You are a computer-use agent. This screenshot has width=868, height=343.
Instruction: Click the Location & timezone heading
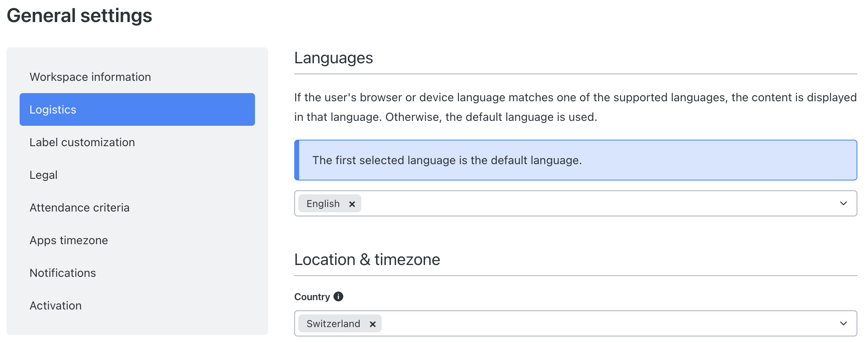point(367,260)
